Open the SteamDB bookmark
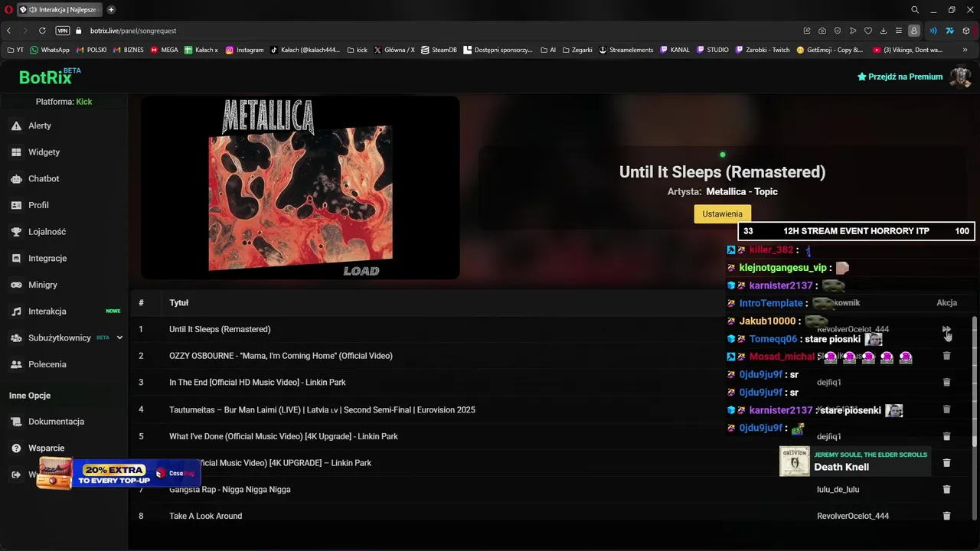This screenshot has width=980, height=551. click(x=439, y=50)
